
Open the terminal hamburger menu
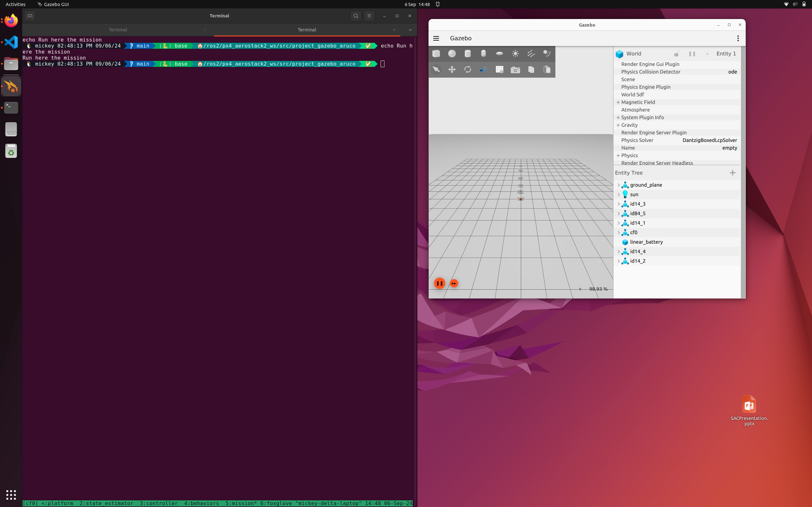pyautogui.click(x=369, y=16)
